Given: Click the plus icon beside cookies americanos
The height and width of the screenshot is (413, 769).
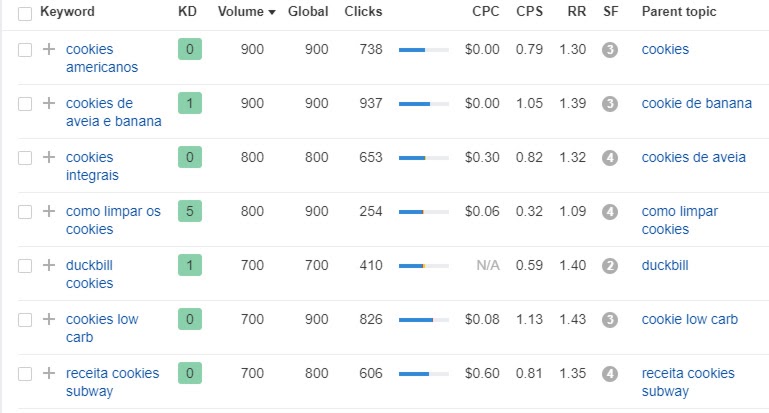Looking at the screenshot, I should pyautogui.click(x=49, y=49).
